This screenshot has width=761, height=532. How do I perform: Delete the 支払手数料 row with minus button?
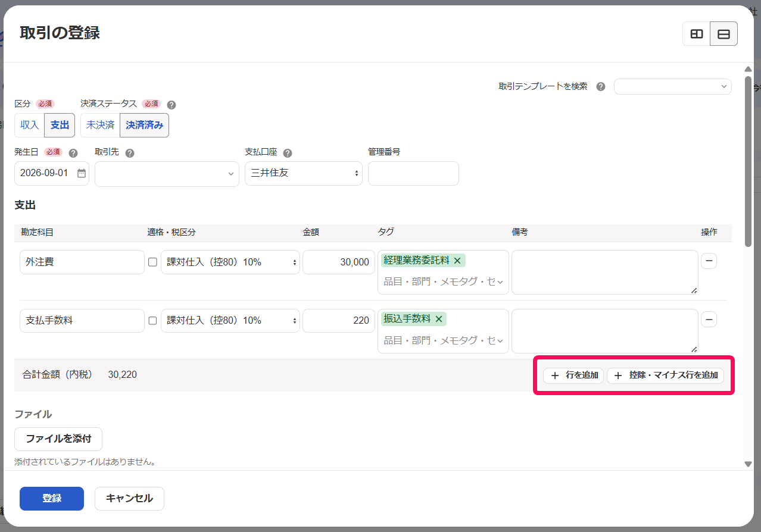tap(709, 320)
